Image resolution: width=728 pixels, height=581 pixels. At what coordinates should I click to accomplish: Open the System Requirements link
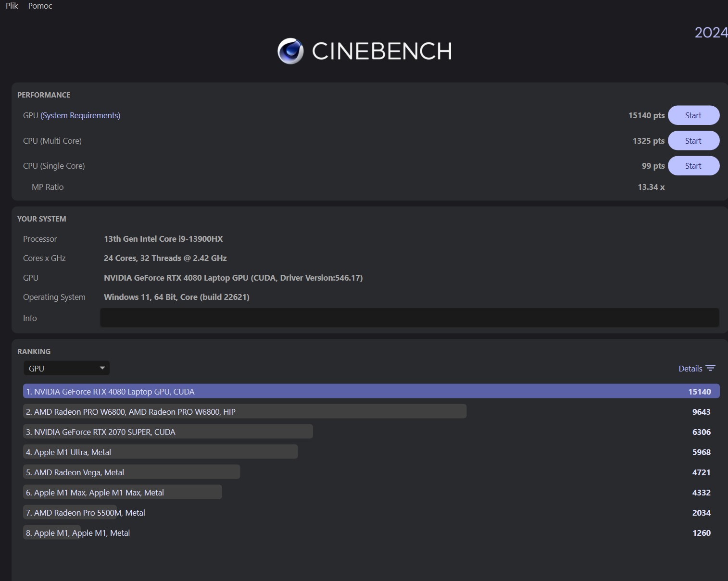80,115
